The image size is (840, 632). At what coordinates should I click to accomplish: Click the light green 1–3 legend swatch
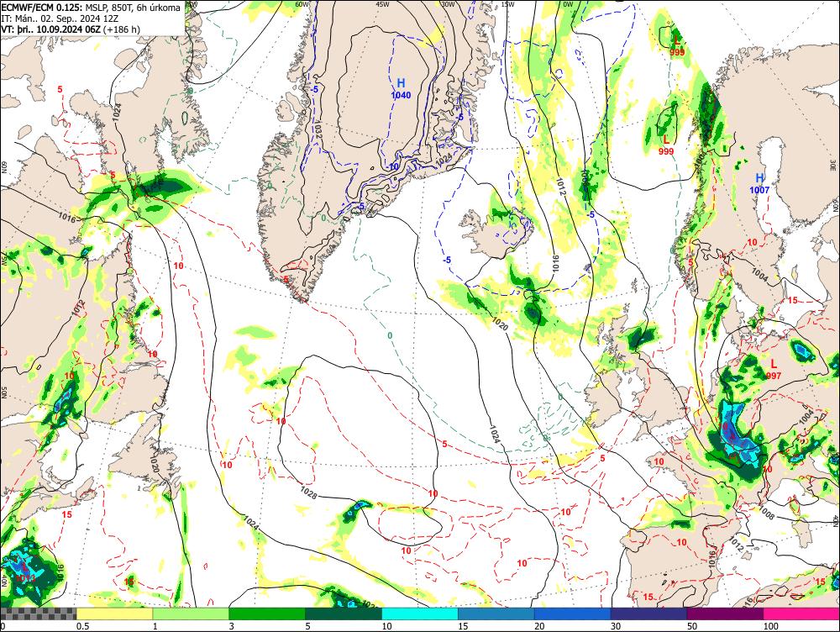[191, 614]
